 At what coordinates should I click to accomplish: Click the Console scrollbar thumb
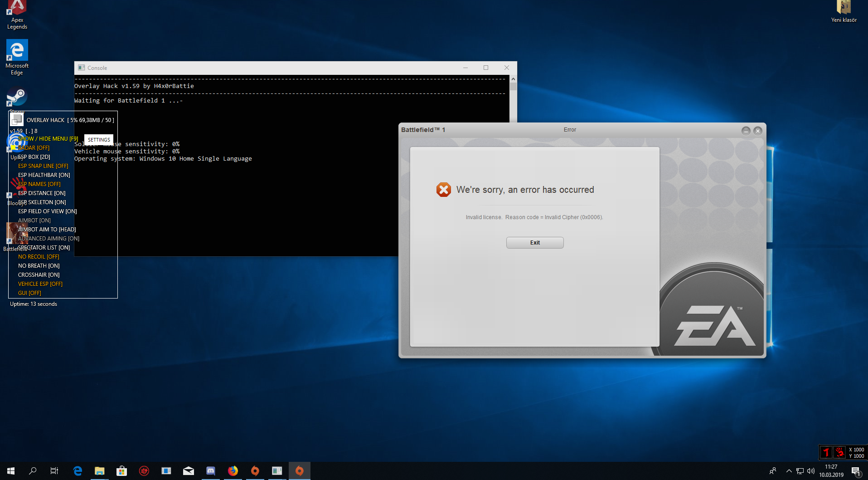click(513, 86)
